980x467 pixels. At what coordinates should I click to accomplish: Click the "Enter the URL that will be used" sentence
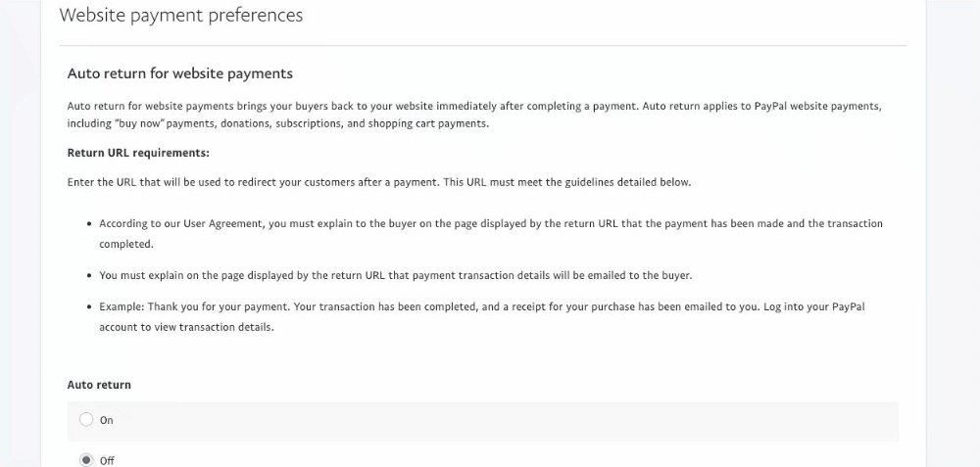(x=378, y=182)
